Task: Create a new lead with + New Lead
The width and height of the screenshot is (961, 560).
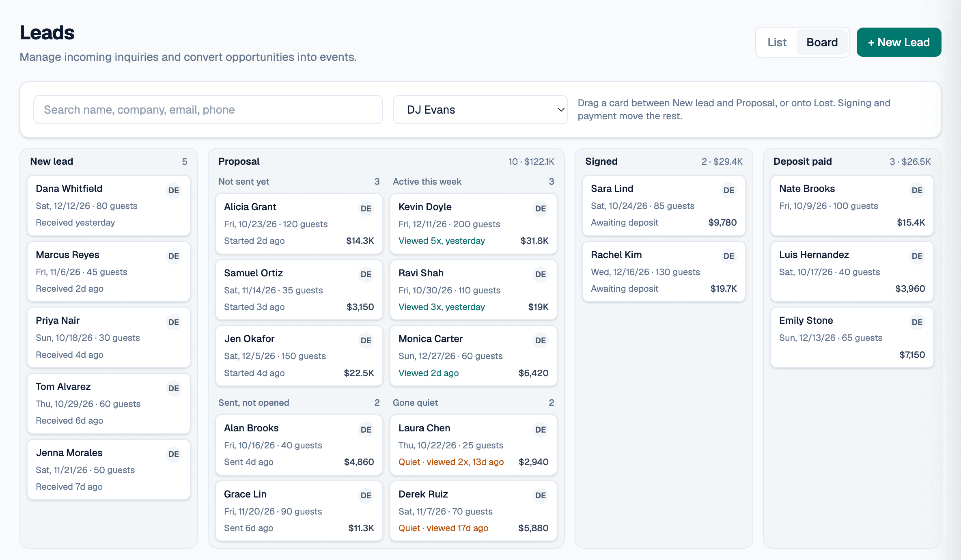Action: [x=899, y=42]
